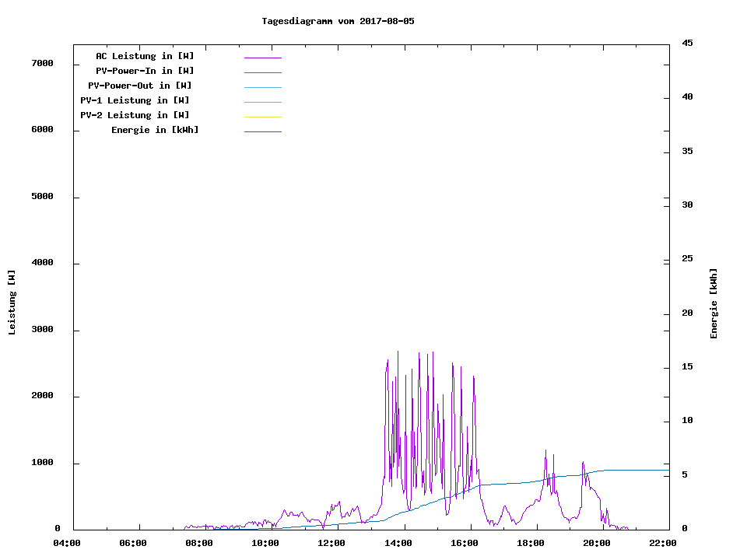
Task: Click the chart title Tagesdiagramm vom 2017-08-05
Action: (x=338, y=21)
